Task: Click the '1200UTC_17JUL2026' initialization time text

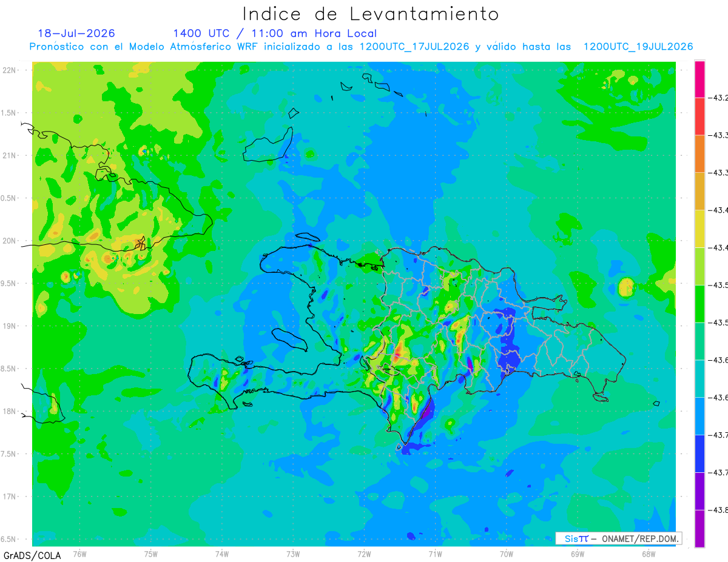Action: point(414,47)
